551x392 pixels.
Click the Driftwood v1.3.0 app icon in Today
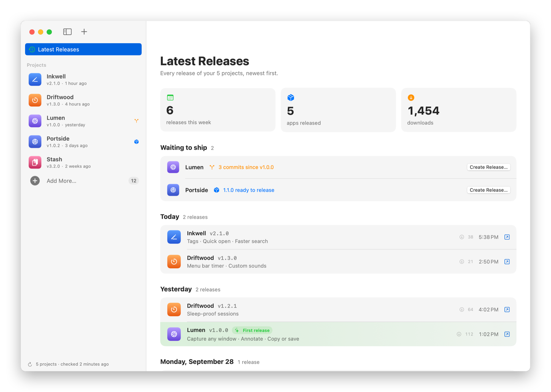coord(174,262)
